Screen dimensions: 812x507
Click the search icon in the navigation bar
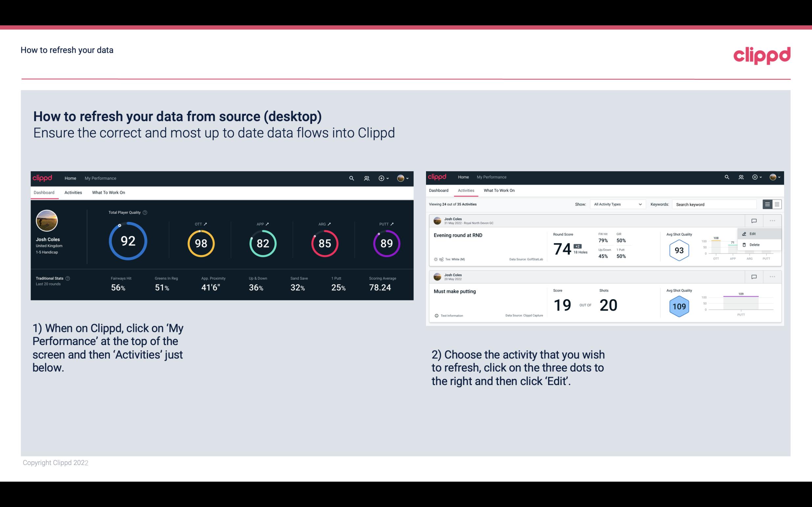tap(351, 177)
